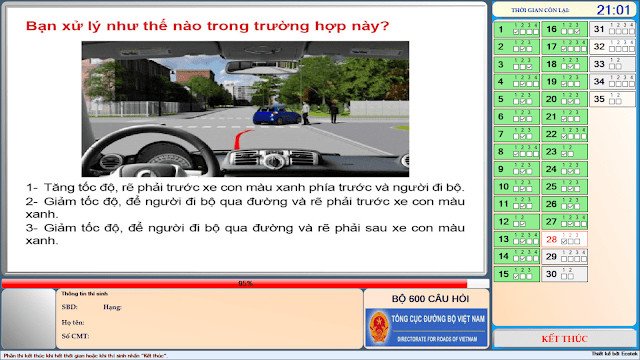
Task: Jump to question 24 cell
Action: click(x=564, y=169)
